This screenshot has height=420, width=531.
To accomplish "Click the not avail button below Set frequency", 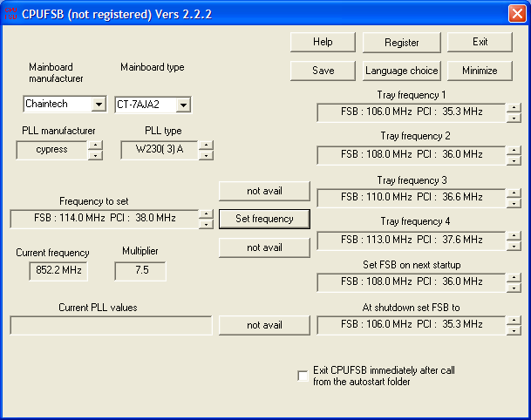I will click(264, 247).
